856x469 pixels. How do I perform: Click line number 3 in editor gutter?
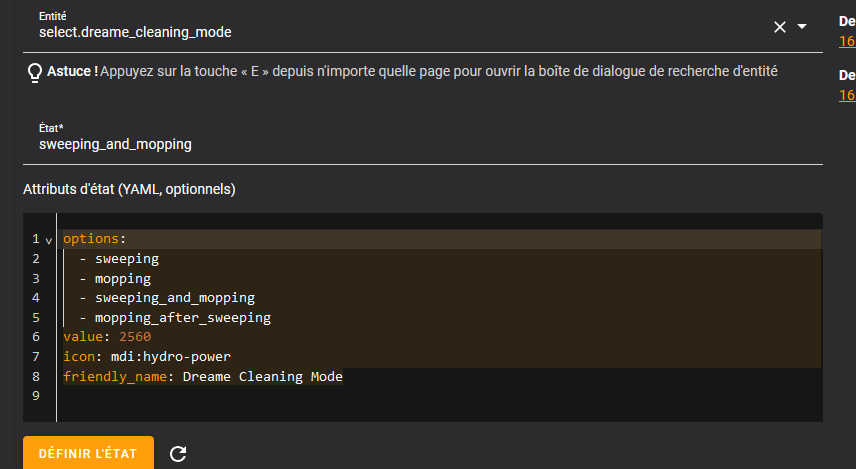point(35,278)
